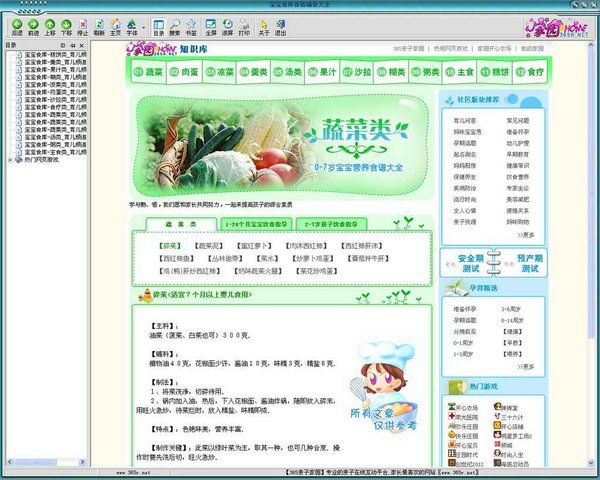Open the 05 汤类 category
This screenshot has height=480, width=600.
click(288, 72)
